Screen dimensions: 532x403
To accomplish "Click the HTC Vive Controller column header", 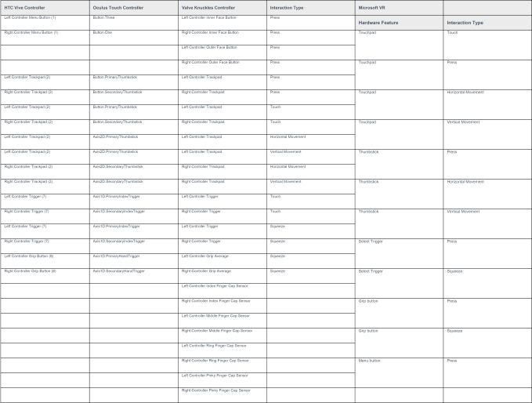I will [44, 8].
